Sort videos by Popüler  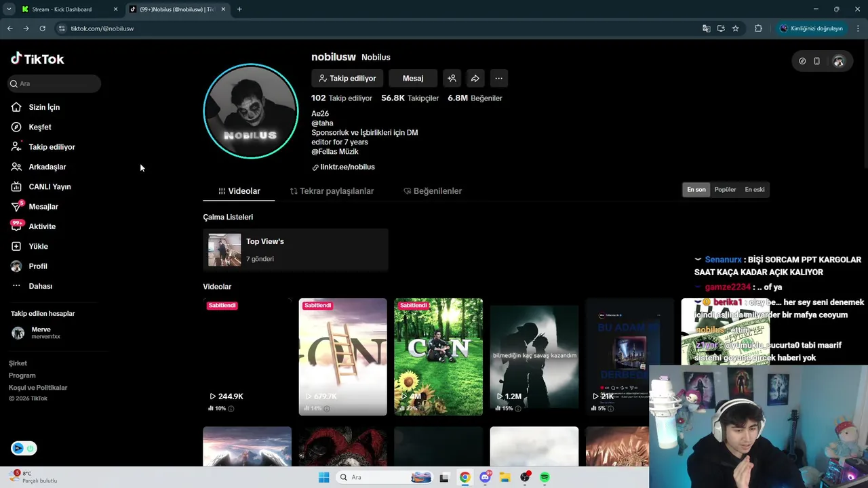coord(725,190)
